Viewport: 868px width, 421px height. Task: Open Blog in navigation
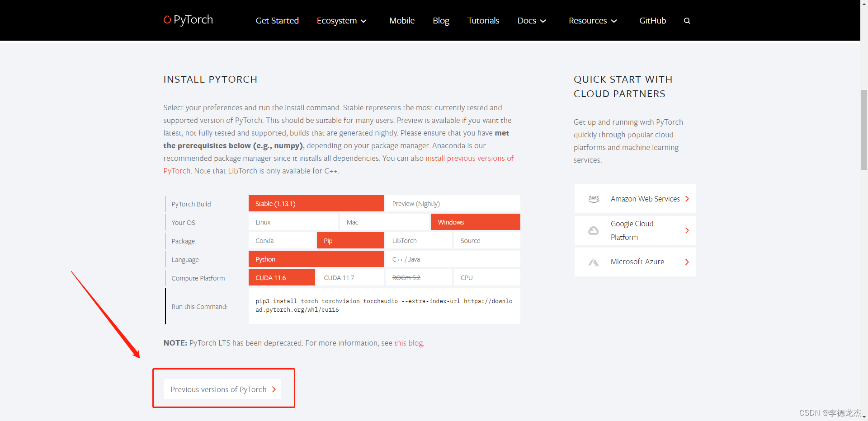click(441, 21)
